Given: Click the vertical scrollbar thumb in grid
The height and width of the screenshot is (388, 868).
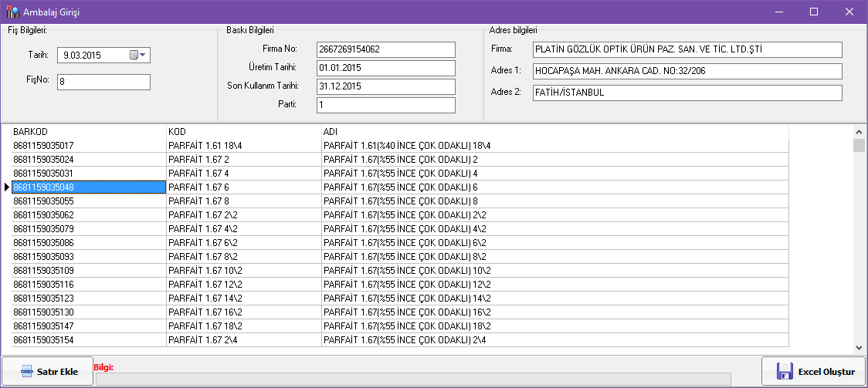Looking at the screenshot, I should [860, 145].
